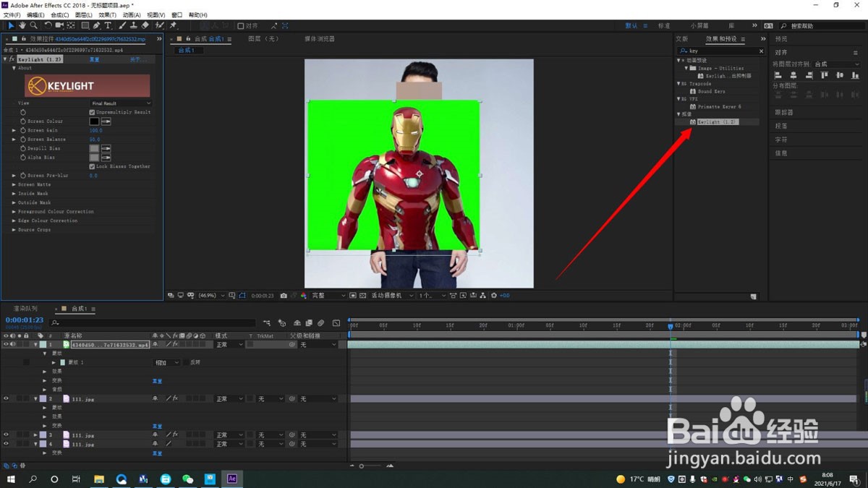
Task: Open the viewer zoom (46.9%) dropdown
Action: click(x=213, y=296)
